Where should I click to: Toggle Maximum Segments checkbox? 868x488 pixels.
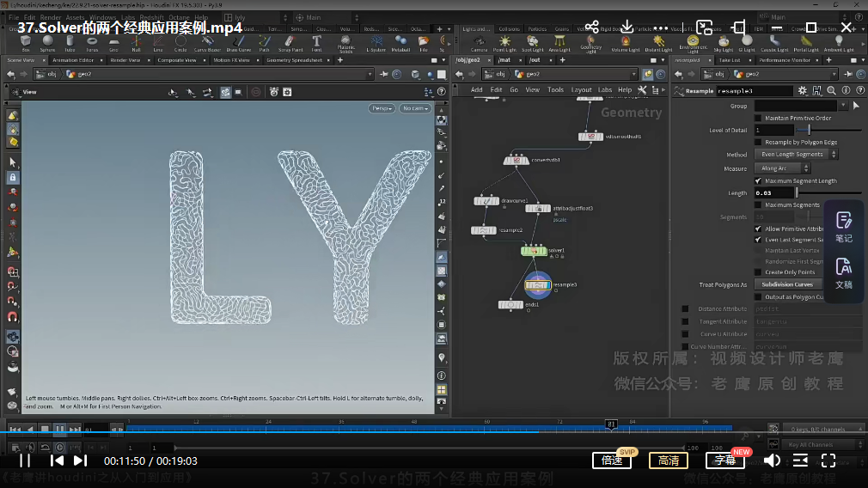coord(758,204)
